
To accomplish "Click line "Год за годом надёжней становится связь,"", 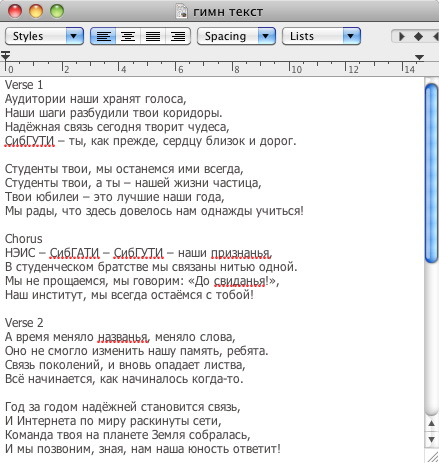I will pos(123,407).
